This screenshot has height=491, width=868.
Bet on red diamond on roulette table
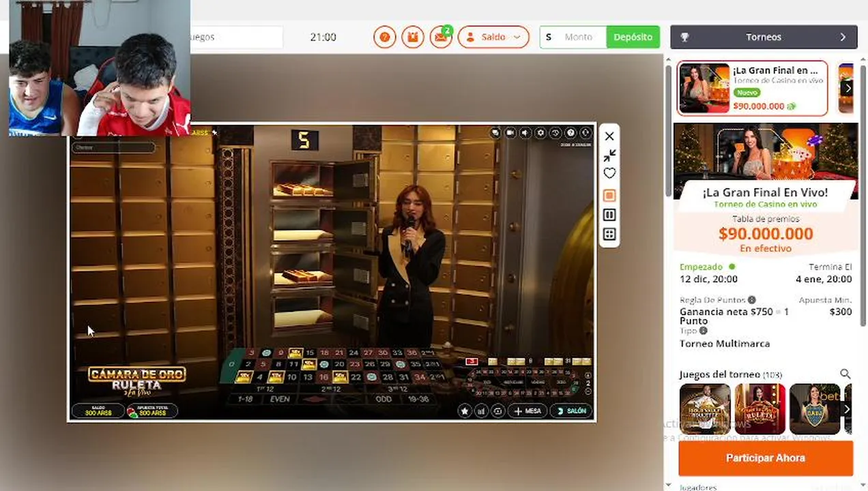(x=314, y=399)
